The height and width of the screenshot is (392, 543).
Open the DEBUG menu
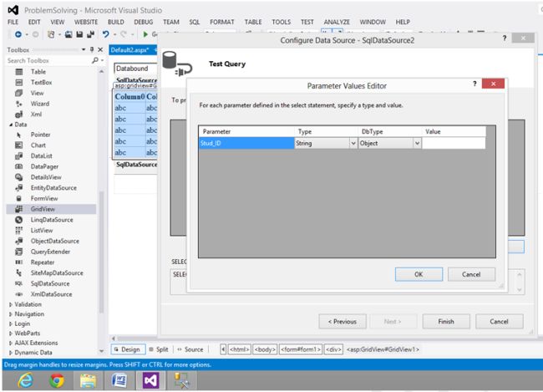coord(144,22)
